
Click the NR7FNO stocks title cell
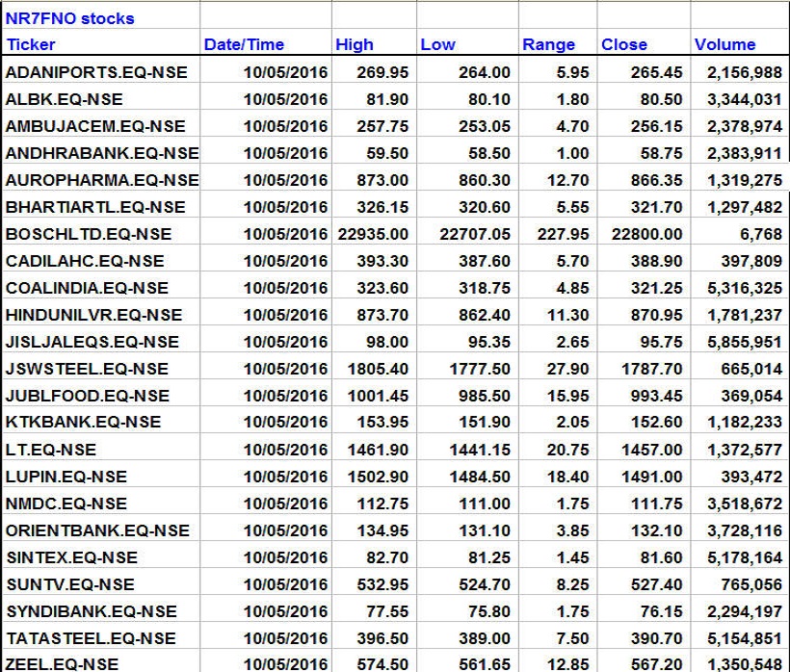coord(70,18)
